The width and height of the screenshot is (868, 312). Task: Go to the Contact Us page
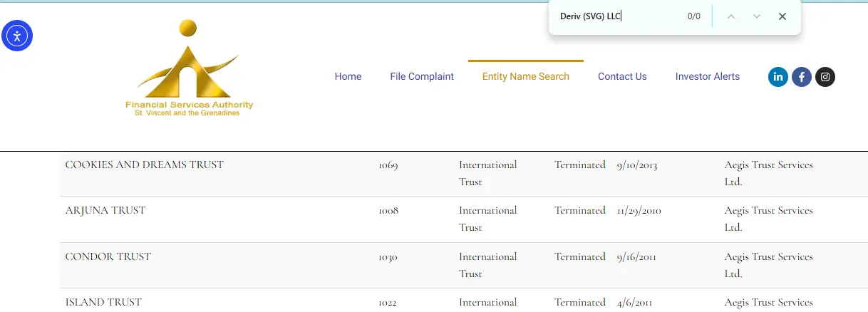pos(622,76)
